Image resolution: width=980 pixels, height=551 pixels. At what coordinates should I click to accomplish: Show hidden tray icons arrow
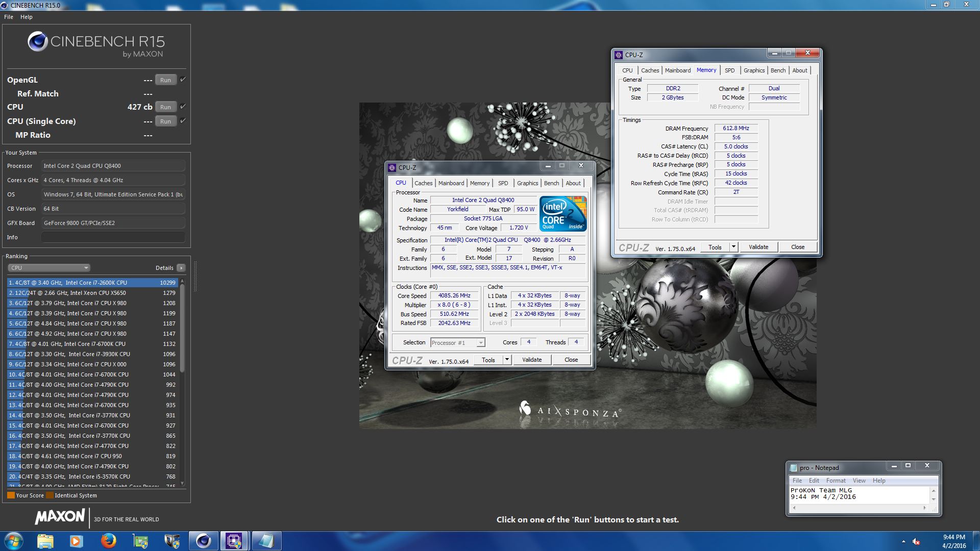pos(903,541)
